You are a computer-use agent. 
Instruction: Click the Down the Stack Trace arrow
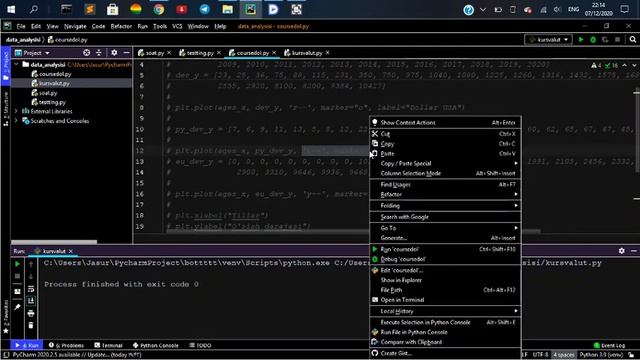tap(31, 276)
